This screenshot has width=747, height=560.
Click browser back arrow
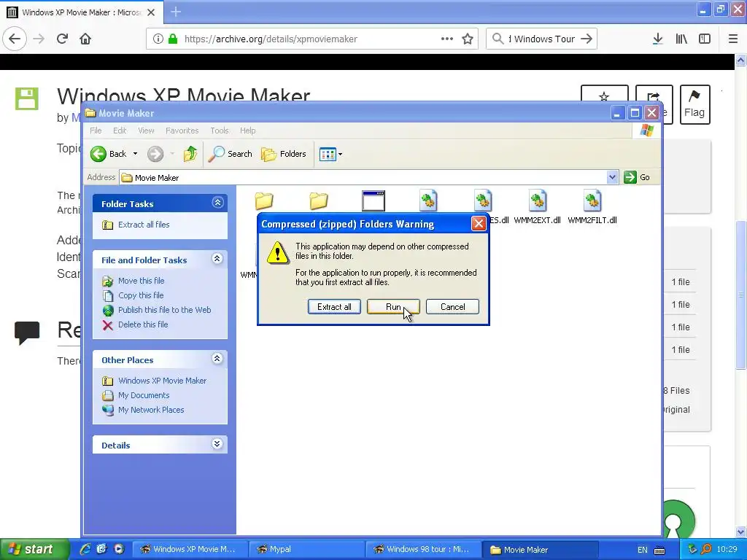click(x=15, y=39)
